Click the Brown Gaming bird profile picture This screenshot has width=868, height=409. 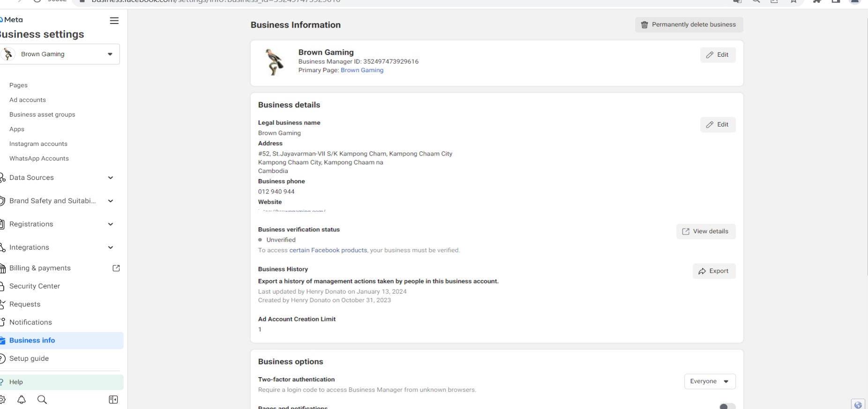coord(274,62)
